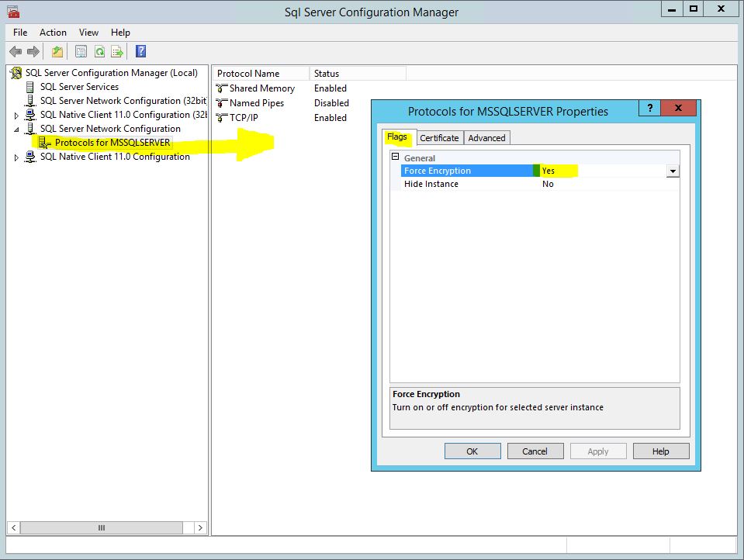Close the Protocols Properties dialog

click(x=679, y=108)
